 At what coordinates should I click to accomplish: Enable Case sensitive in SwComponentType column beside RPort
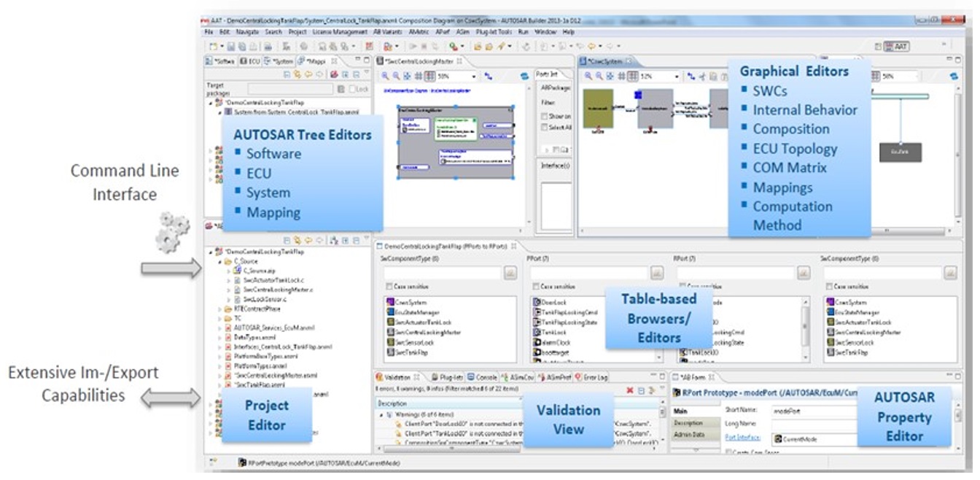click(828, 287)
